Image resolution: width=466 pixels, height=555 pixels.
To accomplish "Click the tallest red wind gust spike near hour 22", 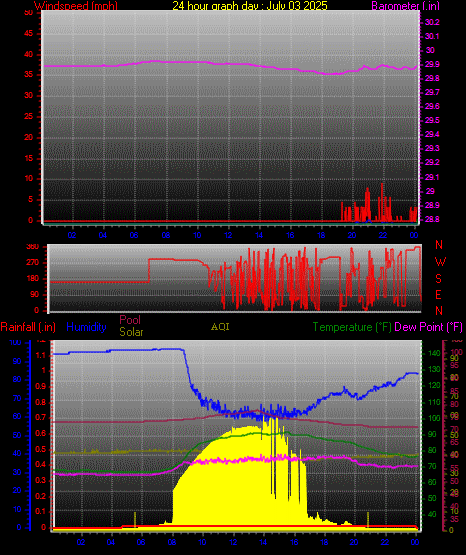I will (x=382, y=202).
